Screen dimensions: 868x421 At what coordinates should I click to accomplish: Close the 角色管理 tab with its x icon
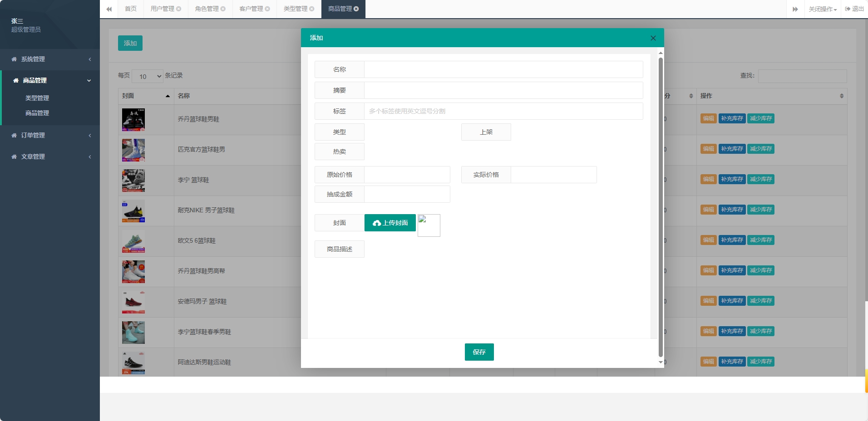(x=223, y=9)
